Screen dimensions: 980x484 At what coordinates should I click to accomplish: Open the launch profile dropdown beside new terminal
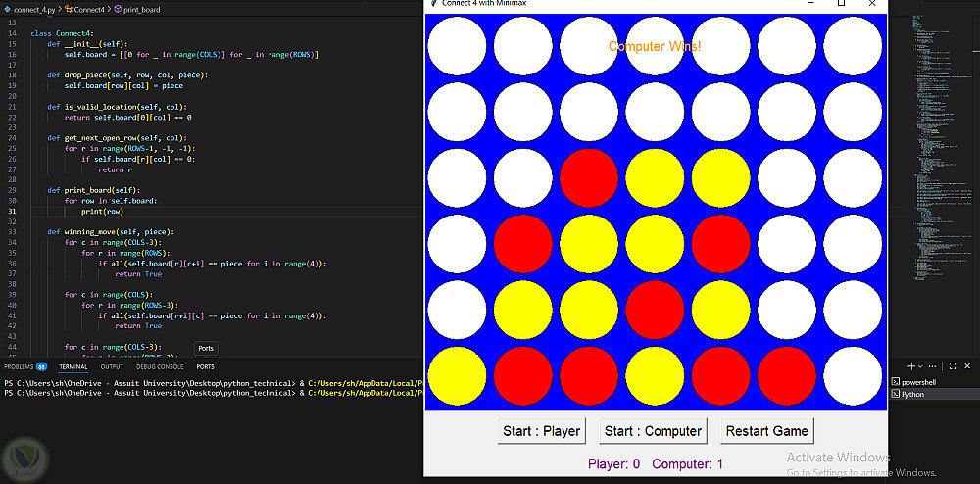coord(920,366)
